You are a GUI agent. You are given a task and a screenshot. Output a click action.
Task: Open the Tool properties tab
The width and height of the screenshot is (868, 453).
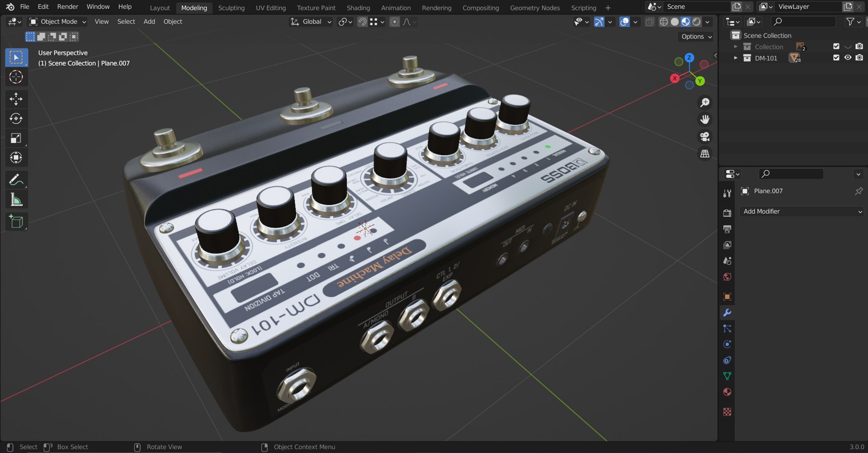click(727, 194)
